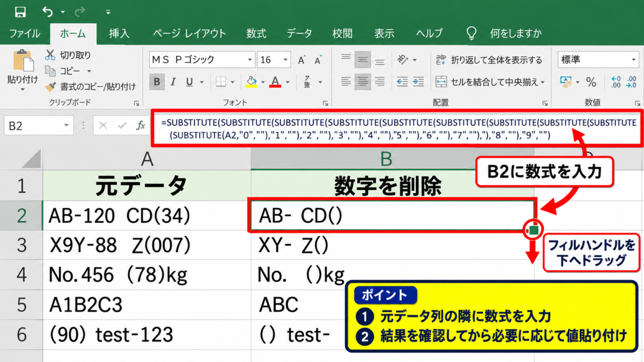
Task: Switch to the 挿入 tab
Action: coord(119,34)
